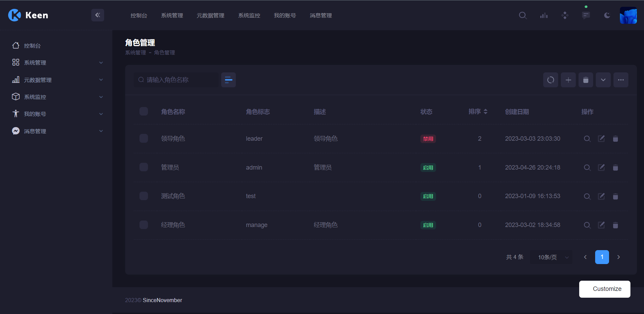
Task: Expand 系统管理 in the sidebar
Action: point(57,63)
